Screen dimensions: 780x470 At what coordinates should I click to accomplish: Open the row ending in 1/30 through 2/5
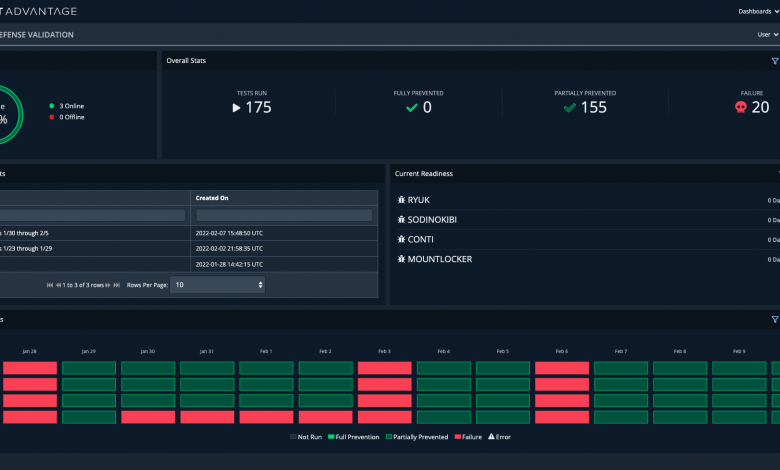95,233
